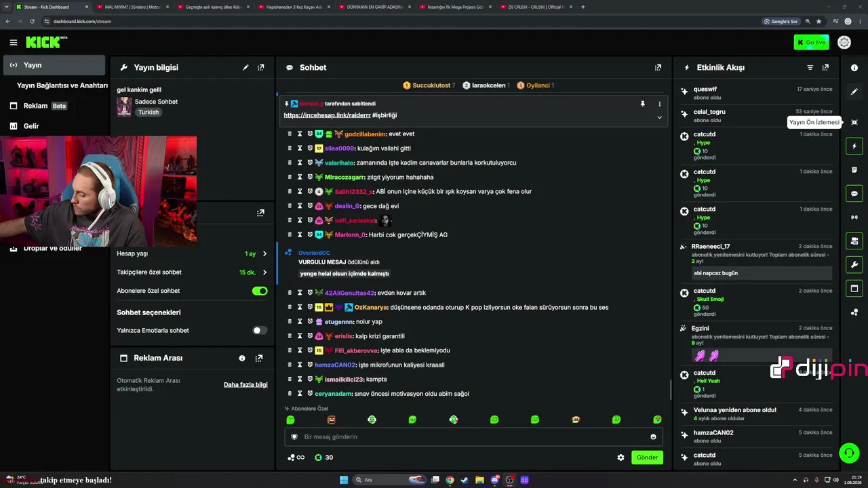Click username OzKanarya in chat

pyautogui.click(x=370, y=308)
